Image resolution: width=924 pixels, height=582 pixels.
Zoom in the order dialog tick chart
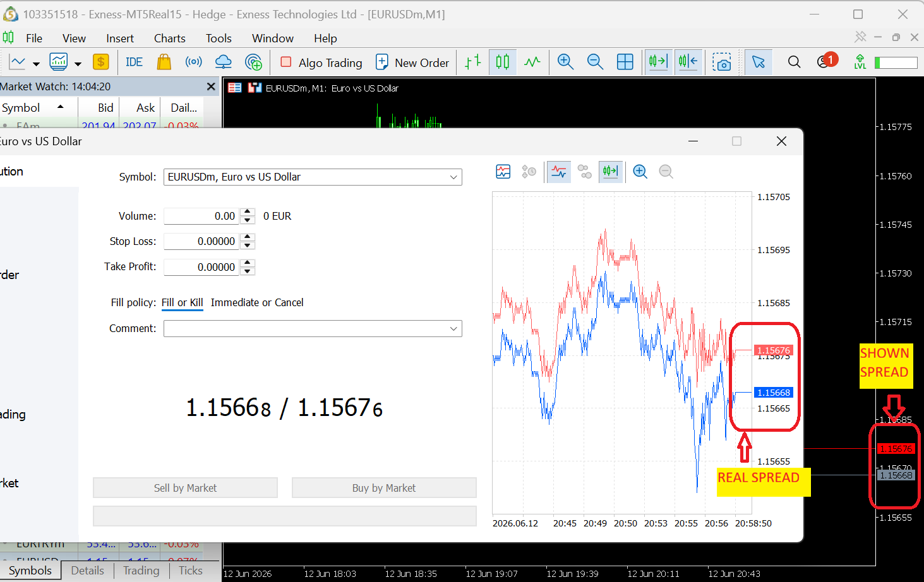pyautogui.click(x=640, y=172)
